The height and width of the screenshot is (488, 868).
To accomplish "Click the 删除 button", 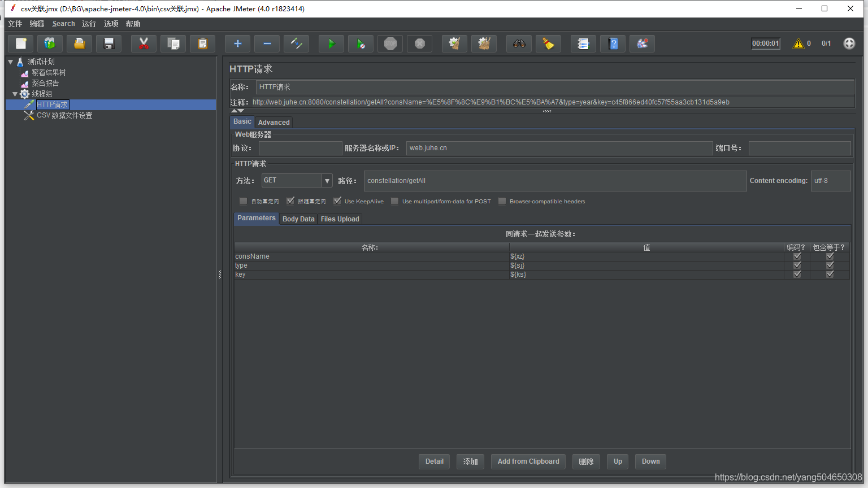I will click(586, 461).
